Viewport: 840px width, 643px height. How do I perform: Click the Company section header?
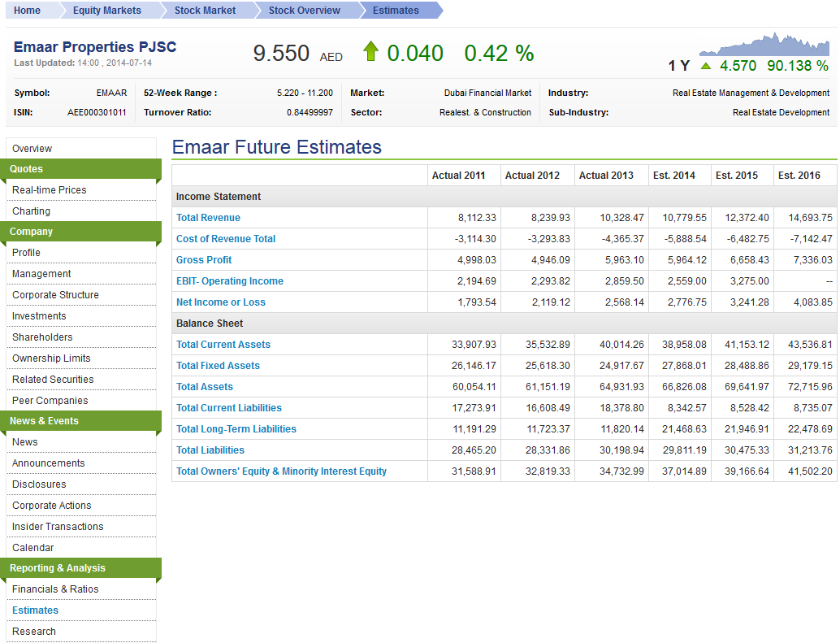point(81,232)
